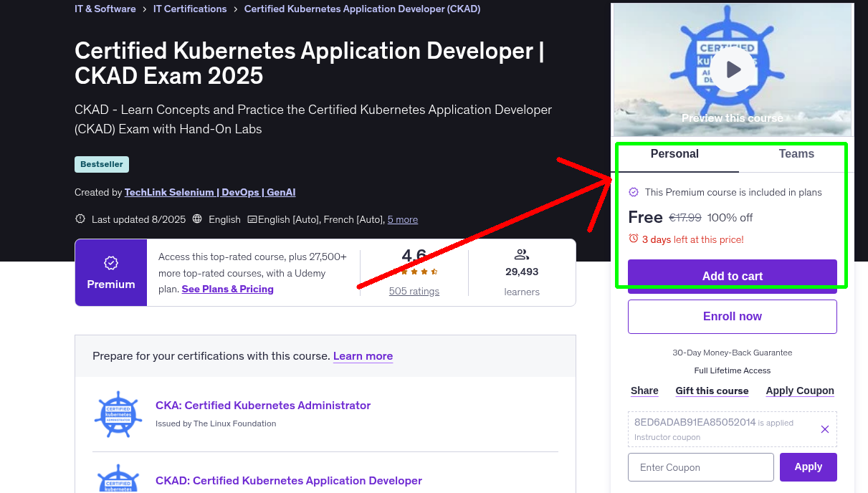Image resolution: width=868 pixels, height=493 pixels.
Task: Click the Add to cart button
Action: point(732,276)
